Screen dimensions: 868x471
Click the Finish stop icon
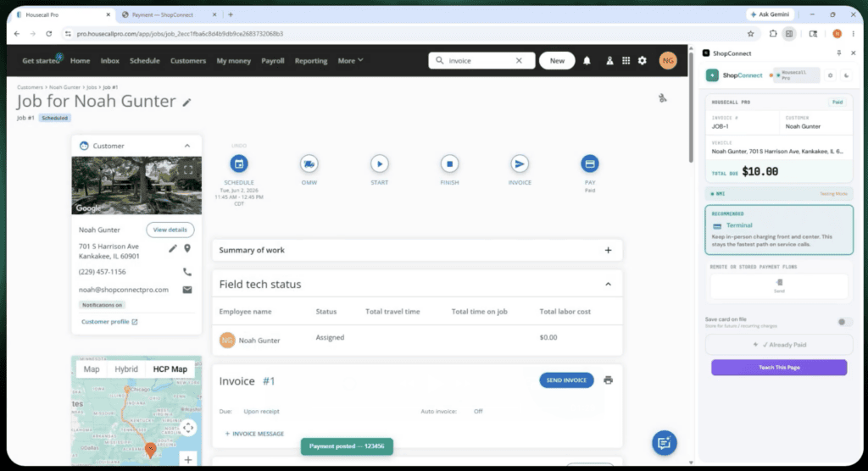click(449, 163)
